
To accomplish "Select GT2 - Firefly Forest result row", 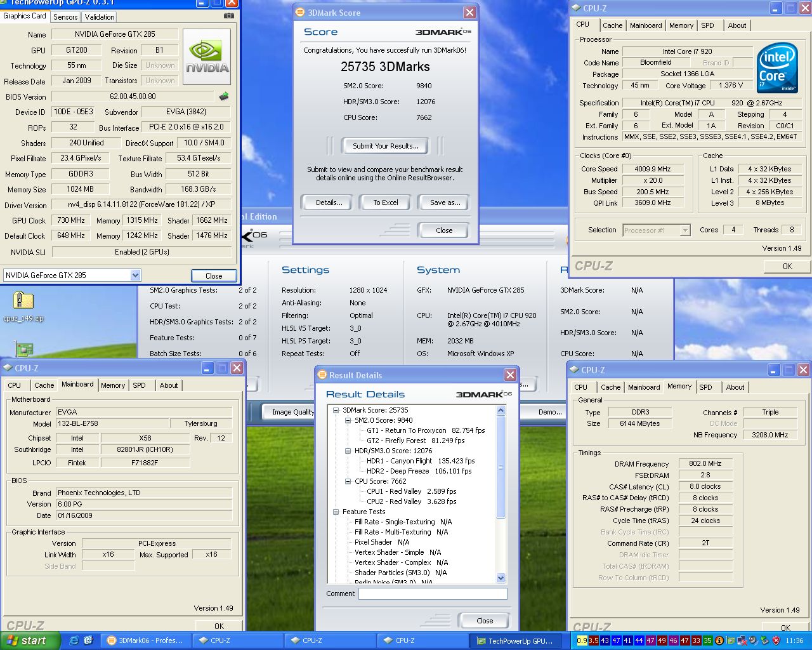I will [x=416, y=441].
